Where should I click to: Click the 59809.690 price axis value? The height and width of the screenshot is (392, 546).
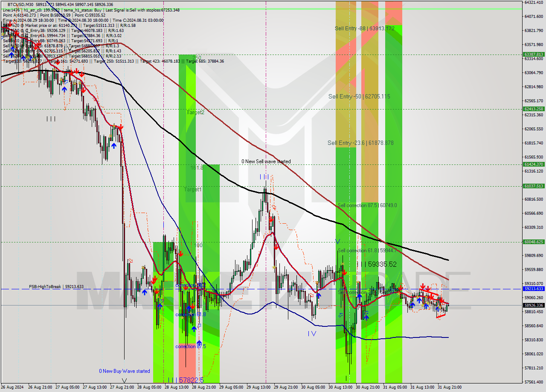pos(533,256)
